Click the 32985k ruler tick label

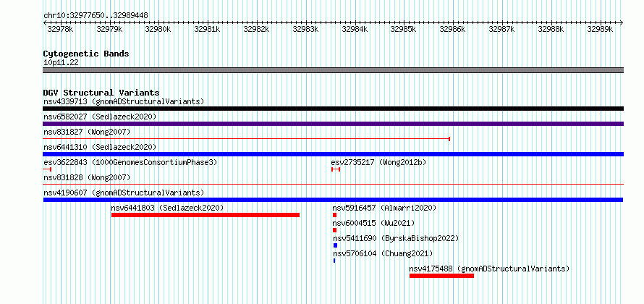(403, 29)
